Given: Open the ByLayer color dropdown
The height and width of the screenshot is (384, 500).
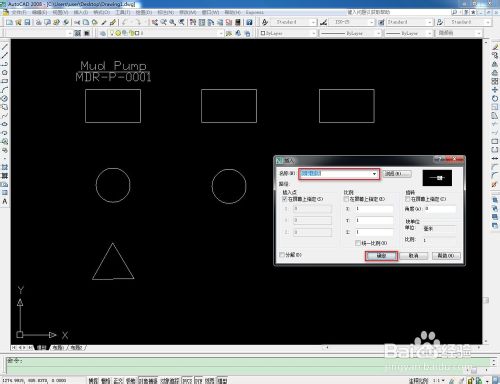Looking at the screenshot, I should [x=313, y=33].
